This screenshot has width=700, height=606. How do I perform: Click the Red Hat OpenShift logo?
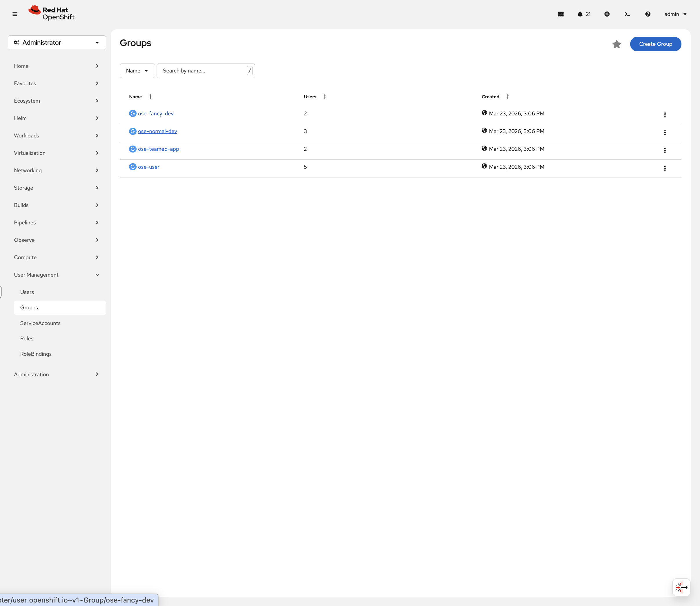[51, 12]
